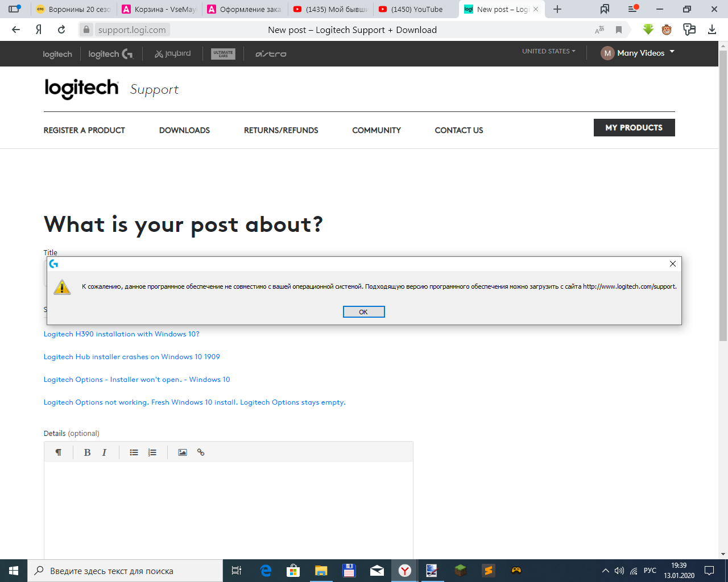Reload the current page
Viewport: 728px width, 582px height.
pyautogui.click(x=61, y=30)
